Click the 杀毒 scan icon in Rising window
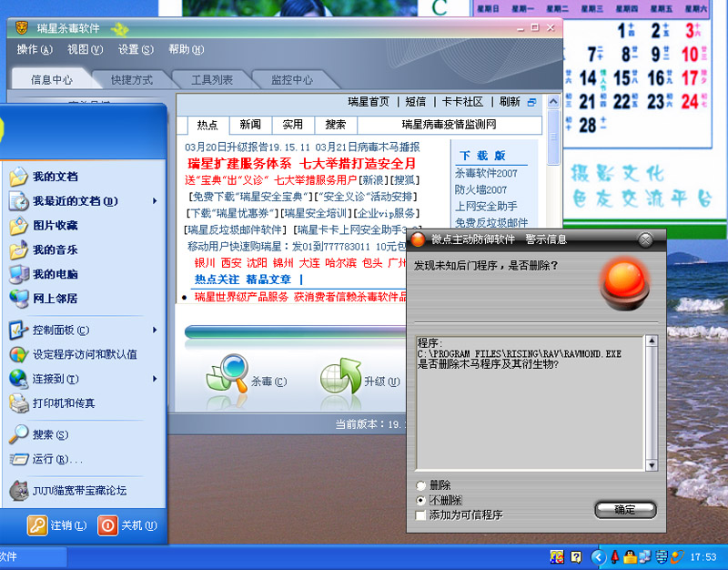728x570 pixels. [227, 374]
